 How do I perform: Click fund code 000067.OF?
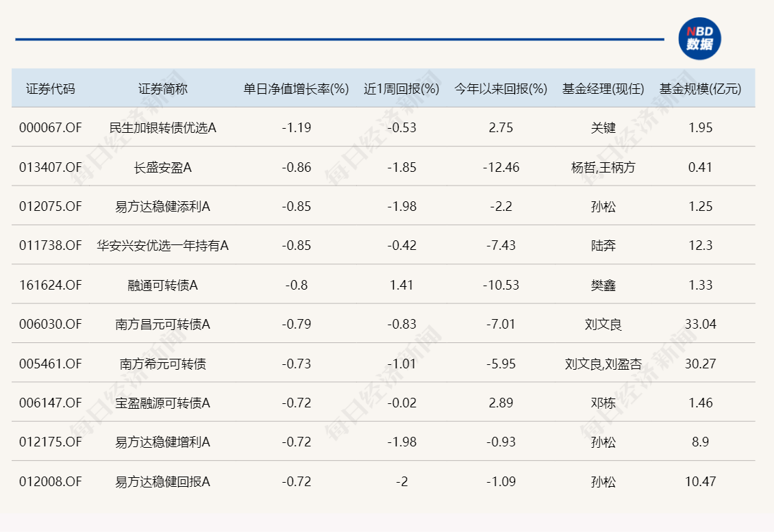coord(51,128)
